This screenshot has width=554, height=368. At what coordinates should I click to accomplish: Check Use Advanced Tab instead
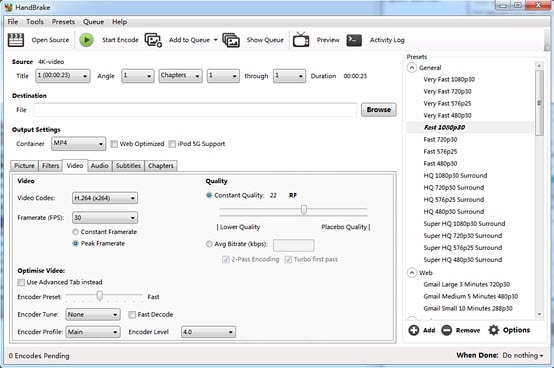point(21,282)
